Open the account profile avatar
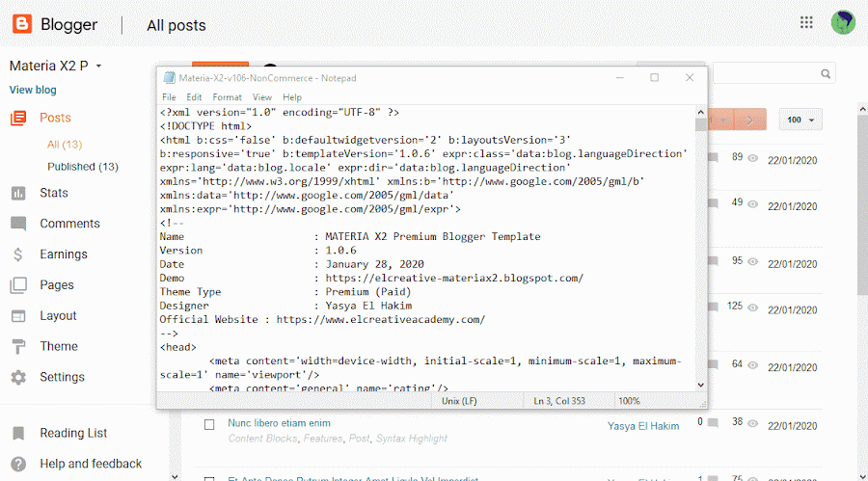868x481 pixels. tap(843, 22)
